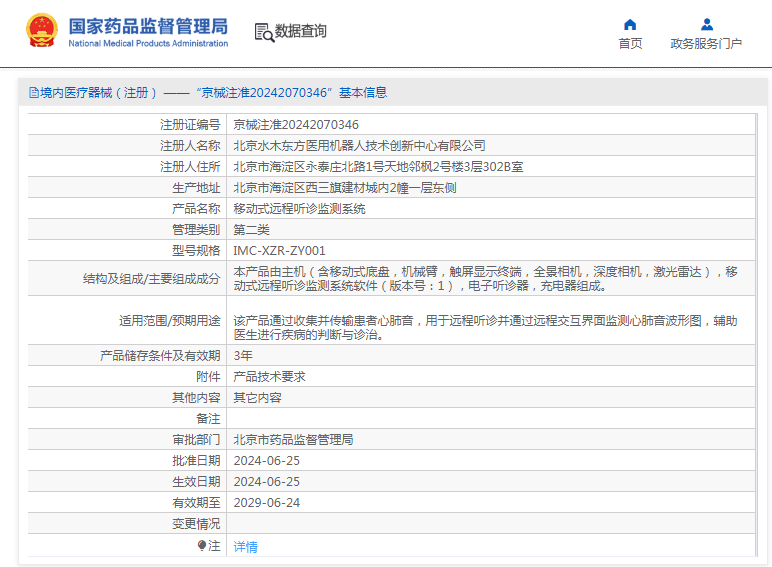Select model IMC-XZR-ZY001

pyautogui.click(x=279, y=251)
